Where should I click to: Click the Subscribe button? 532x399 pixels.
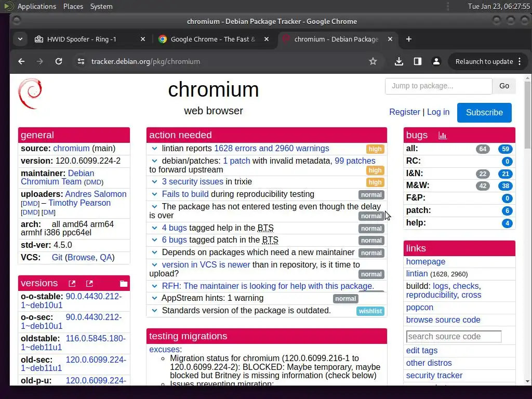coord(484,113)
